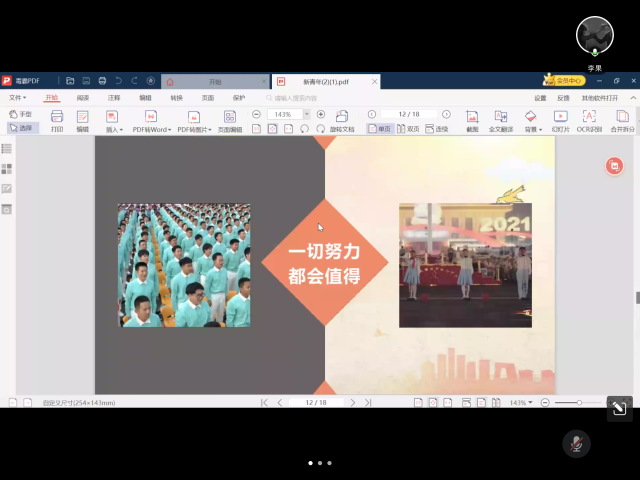Click the 旋转文档 rotate document icon
Viewport: 640px width, 480px height.
pyautogui.click(x=342, y=120)
